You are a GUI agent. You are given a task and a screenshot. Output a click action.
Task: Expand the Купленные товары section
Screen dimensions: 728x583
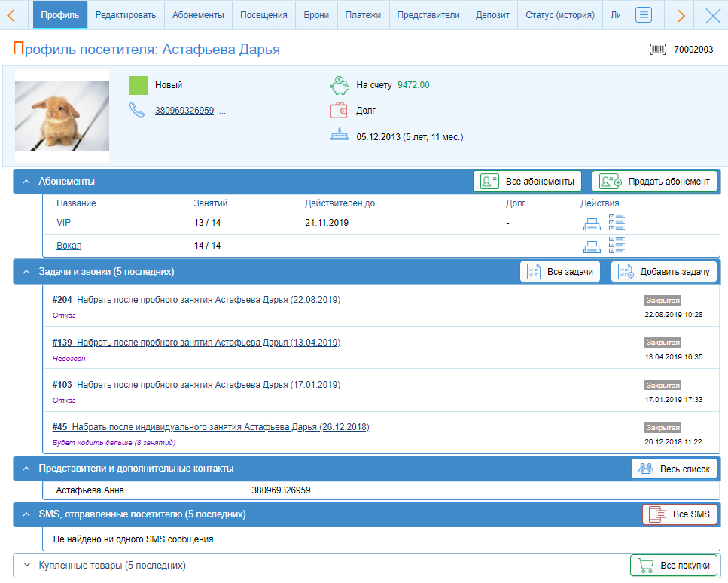[26, 565]
